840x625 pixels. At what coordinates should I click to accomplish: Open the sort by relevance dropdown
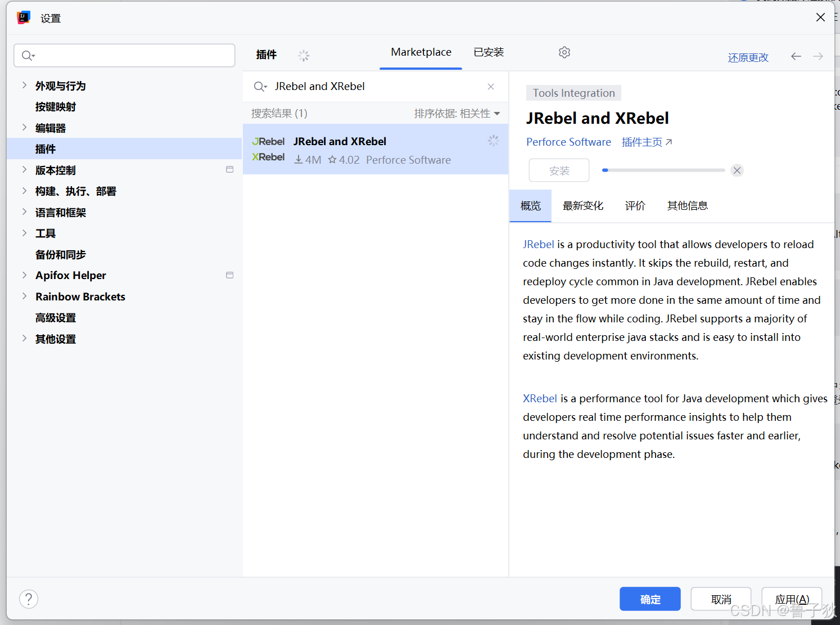point(457,114)
